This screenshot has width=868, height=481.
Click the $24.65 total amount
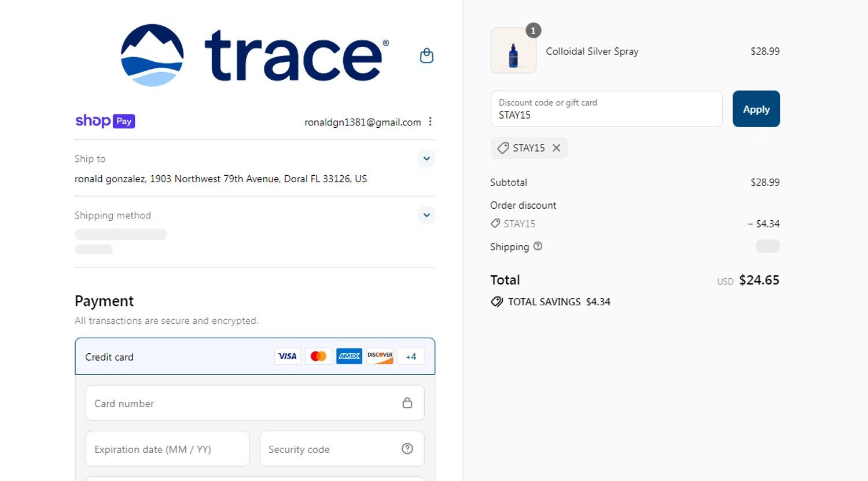coord(759,280)
